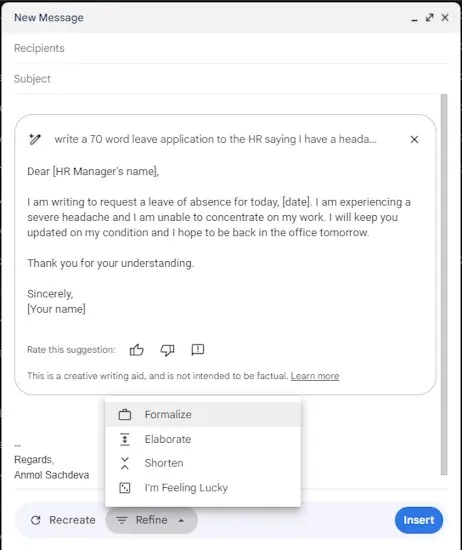Click the thumbs down rating icon

[x=167, y=350]
